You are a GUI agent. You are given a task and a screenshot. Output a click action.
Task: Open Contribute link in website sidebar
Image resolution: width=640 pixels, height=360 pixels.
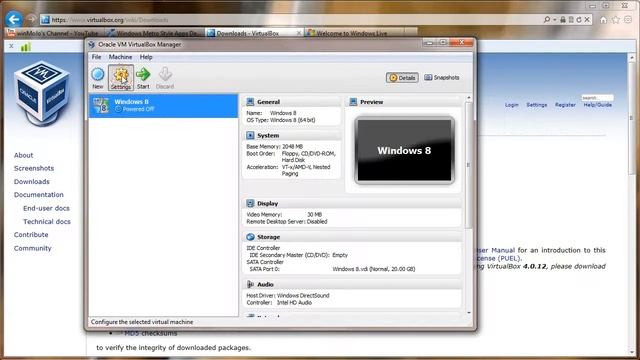click(x=31, y=235)
